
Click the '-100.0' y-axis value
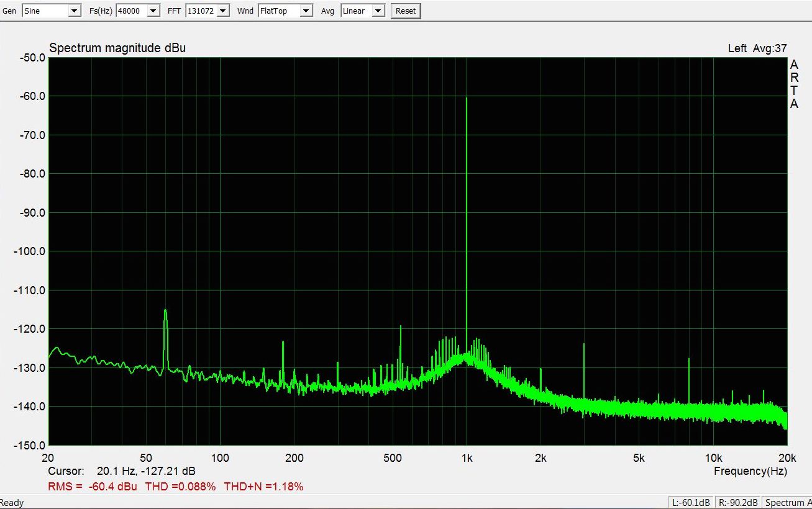click(x=29, y=251)
